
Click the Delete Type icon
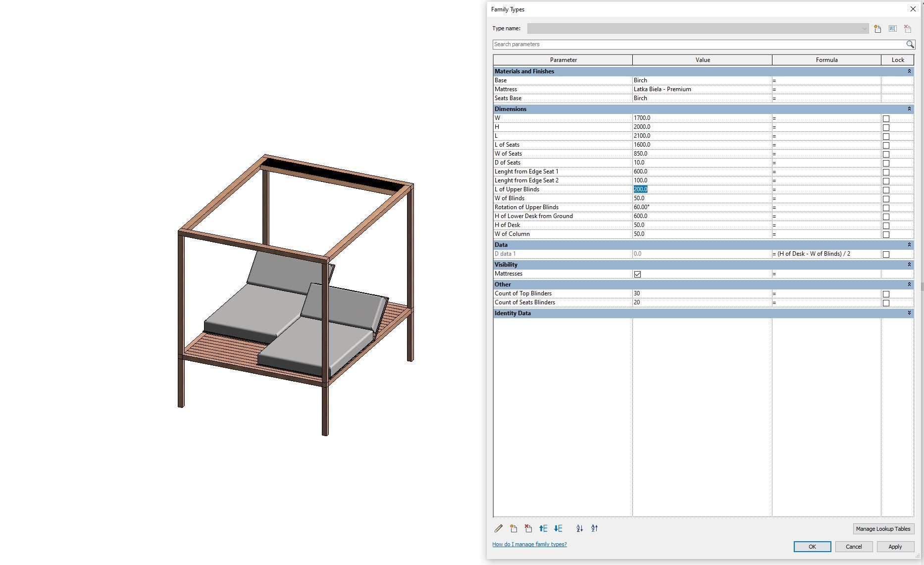point(907,29)
